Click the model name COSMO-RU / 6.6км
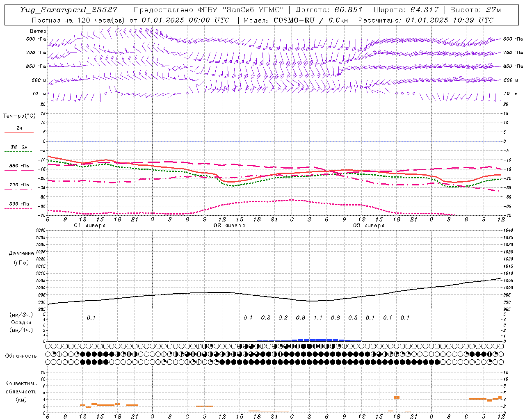Screen dimensions: 525x420 click(x=310, y=20)
